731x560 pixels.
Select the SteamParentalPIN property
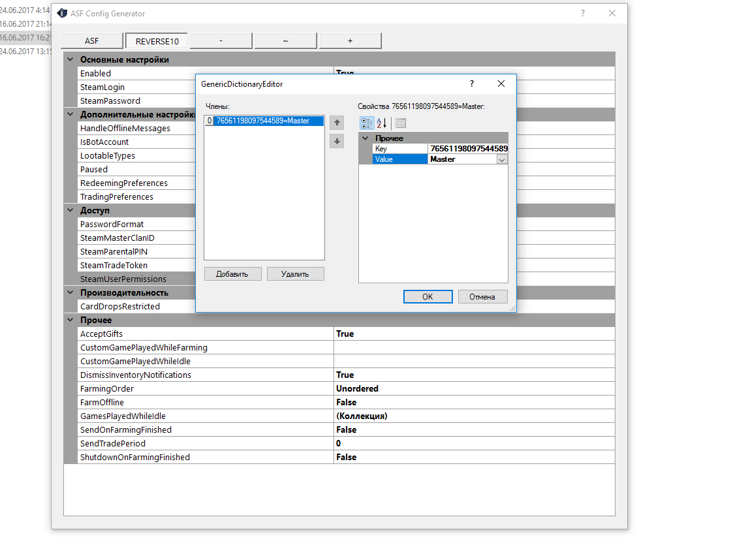[x=136, y=251]
